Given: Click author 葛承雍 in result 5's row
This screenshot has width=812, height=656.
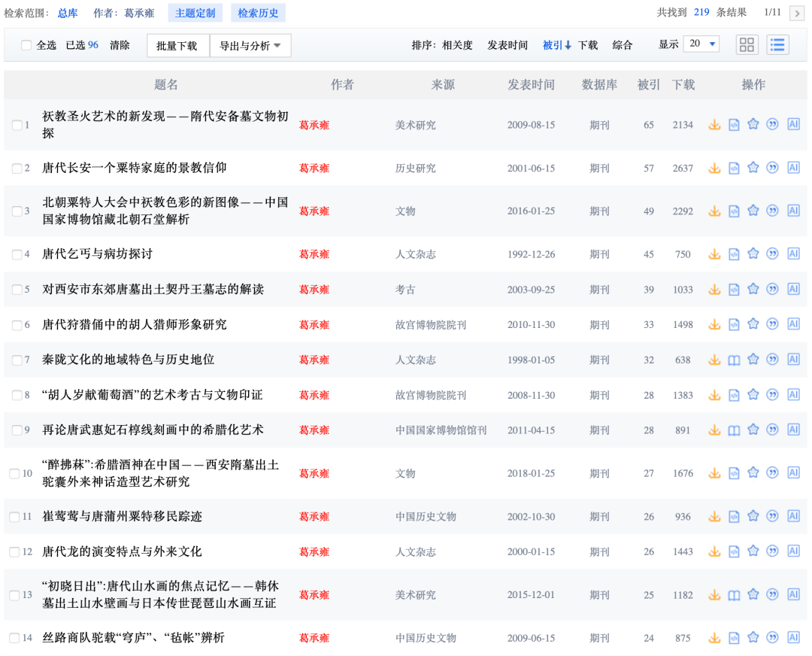Looking at the screenshot, I should 314,290.
